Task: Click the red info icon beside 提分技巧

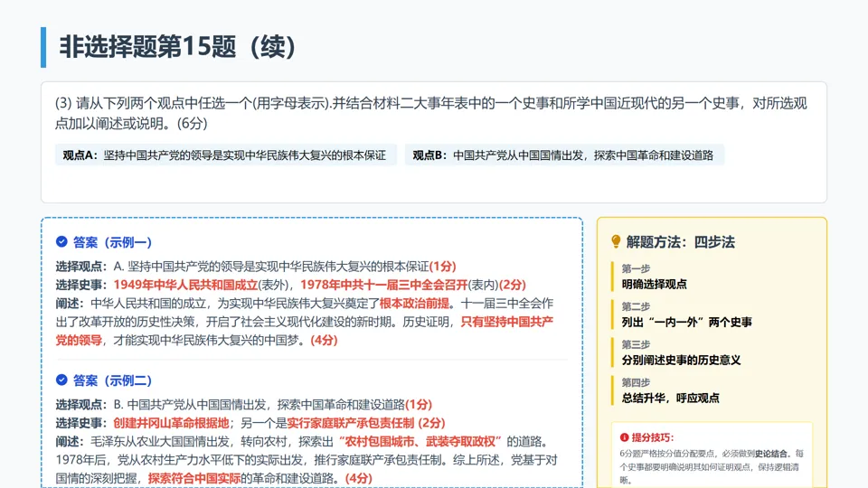Action: (625, 437)
